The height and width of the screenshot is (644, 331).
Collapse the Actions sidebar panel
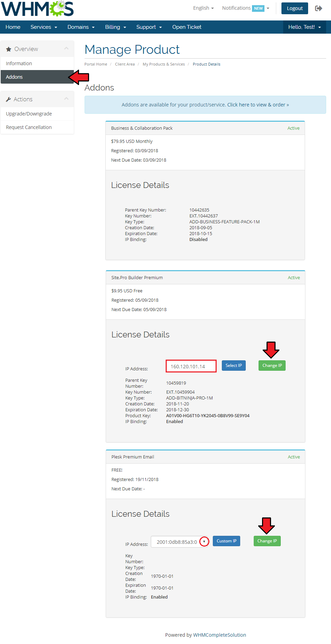[66, 99]
